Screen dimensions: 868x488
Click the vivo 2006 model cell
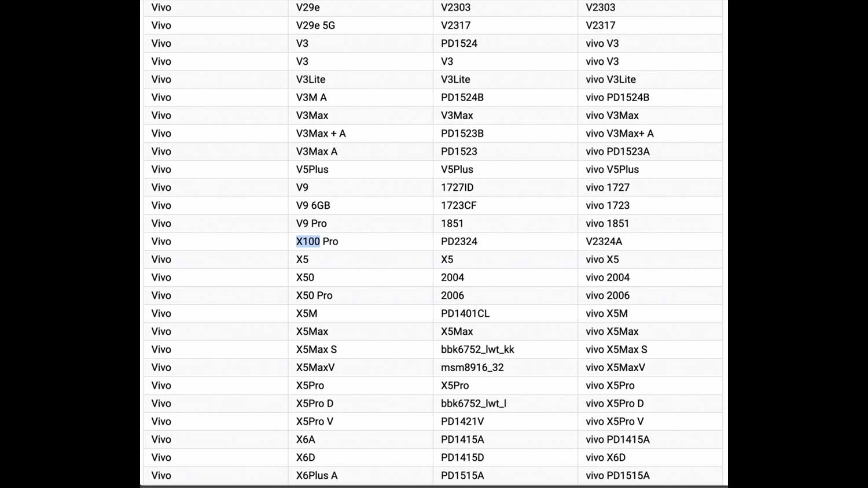point(607,295)
